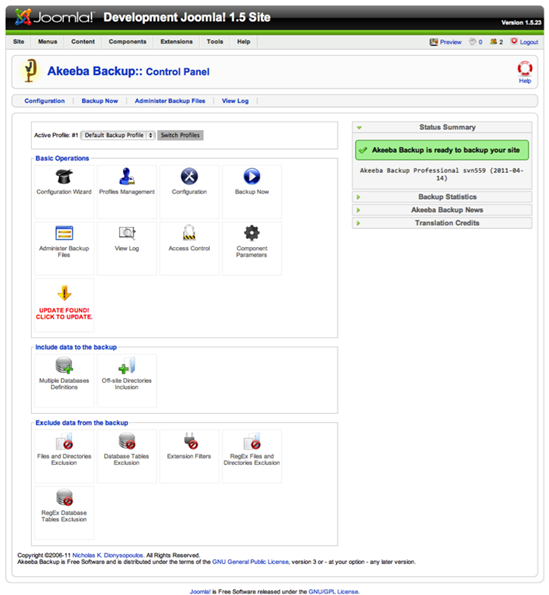
Task: Click the ready to backup status message
Action: point(442,150)
